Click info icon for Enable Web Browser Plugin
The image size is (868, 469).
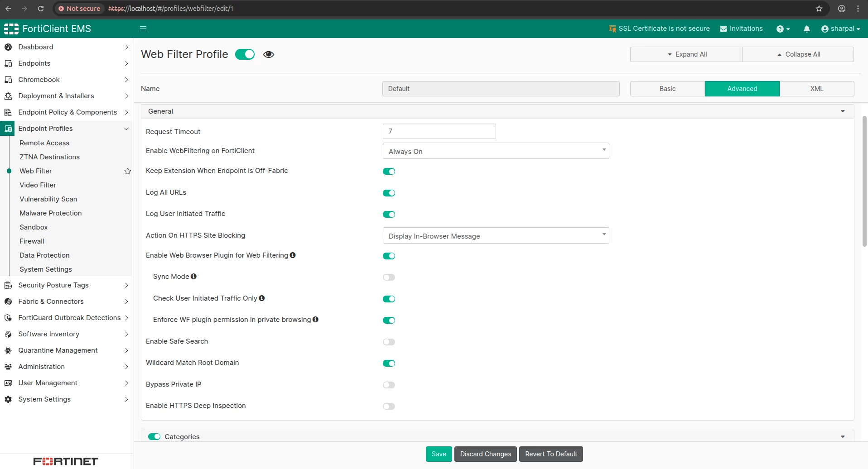pyautogui.click(x=293, y=255)
